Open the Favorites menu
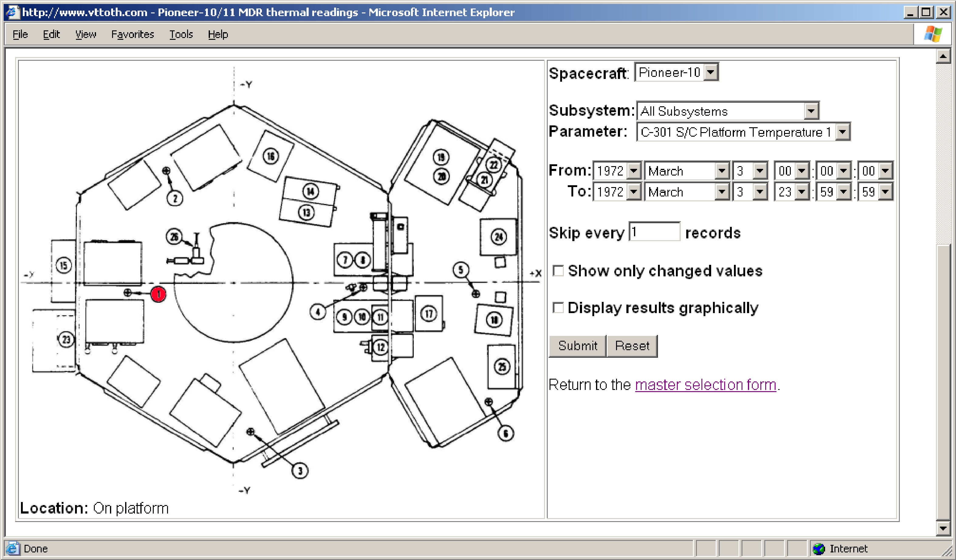The width and height of the screenshot is (956, 560). tap(132, 35)
